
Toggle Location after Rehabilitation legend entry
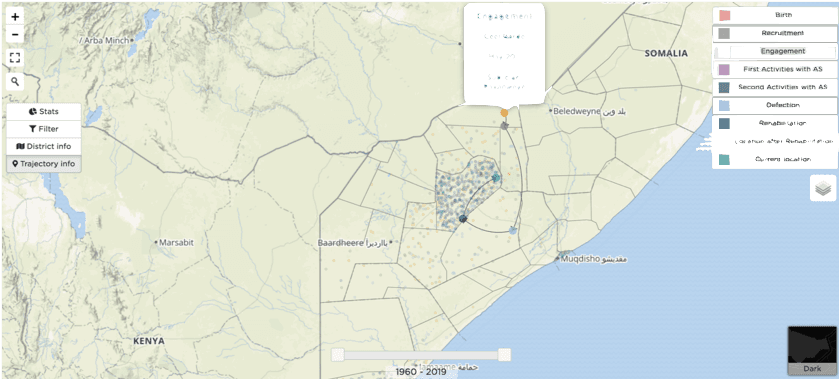[774, 141]
